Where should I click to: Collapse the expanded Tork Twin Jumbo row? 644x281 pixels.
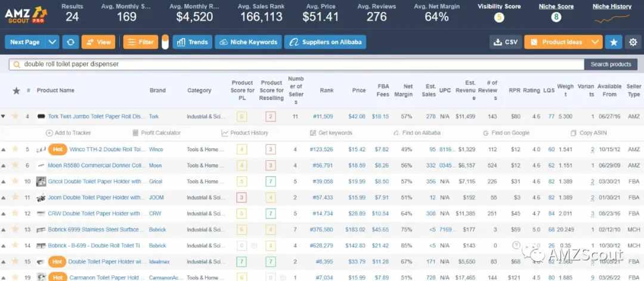click(x=4, y=117)
